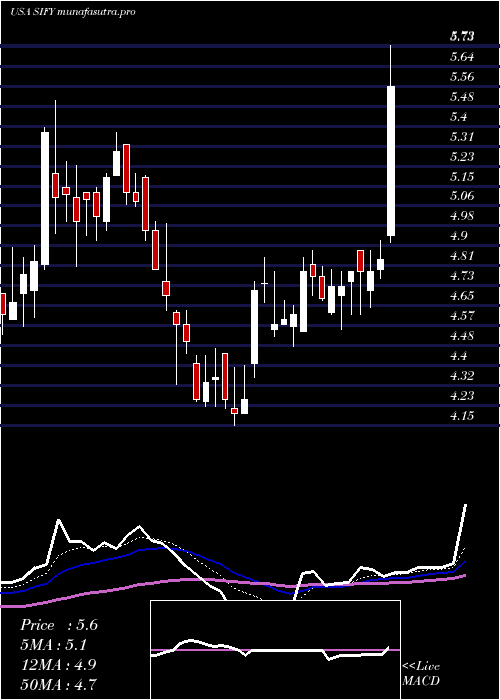
Task: Click the 4.32 price axis label
Action: (462, 376)
